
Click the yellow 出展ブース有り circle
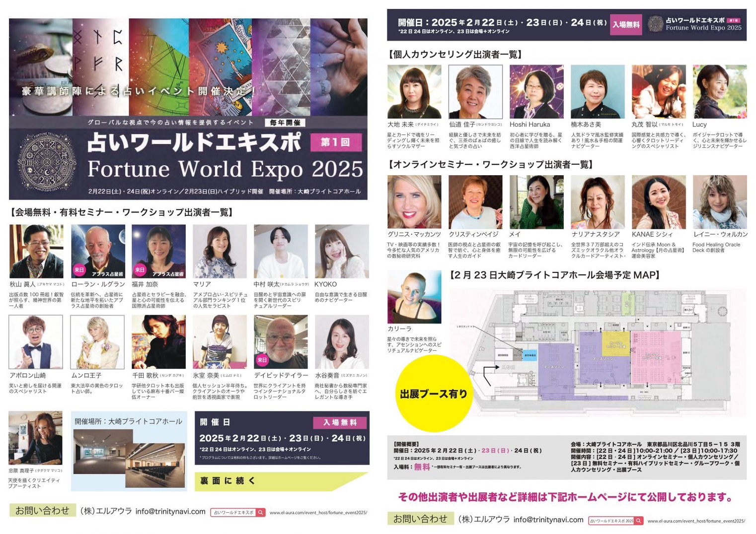click(434, 394)
